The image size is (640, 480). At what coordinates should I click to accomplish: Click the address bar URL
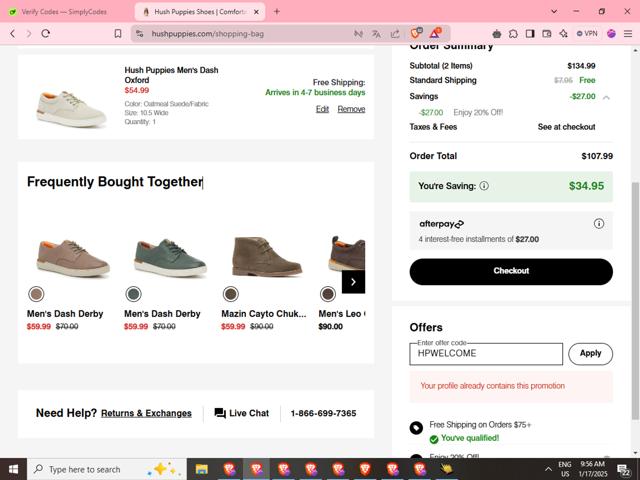[208, 34]
